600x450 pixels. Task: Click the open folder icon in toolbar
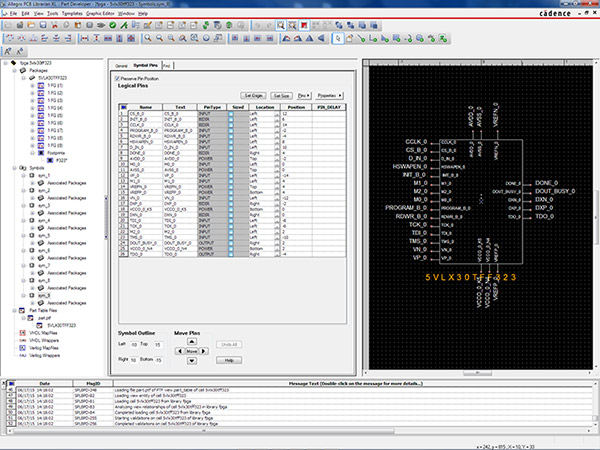[31, 25]
